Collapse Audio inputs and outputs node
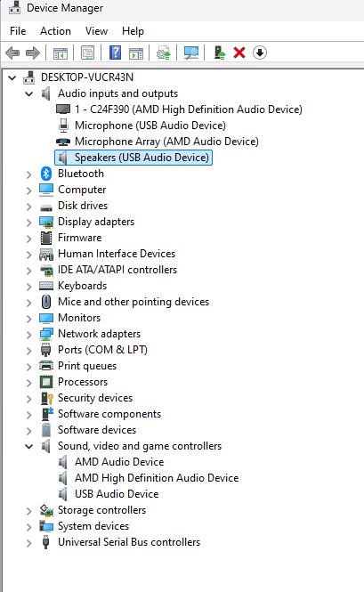364x592 pixels. (29, 93)
